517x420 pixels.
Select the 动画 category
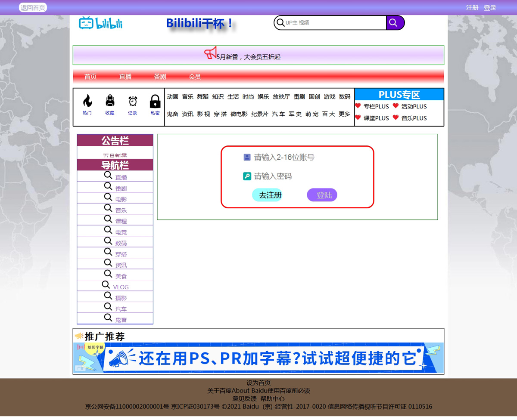(x=172, y=97)
